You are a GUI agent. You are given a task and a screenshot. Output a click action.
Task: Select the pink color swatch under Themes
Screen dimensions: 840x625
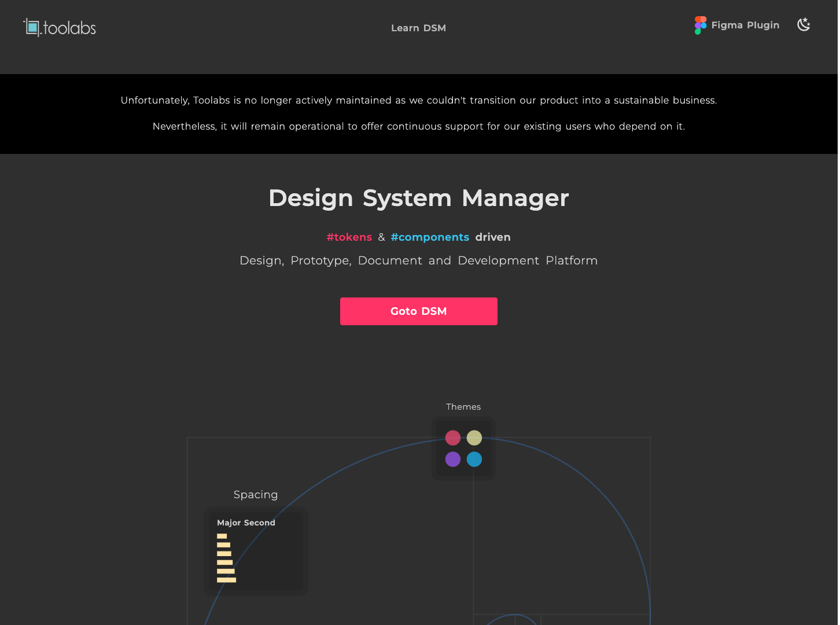pos(452,438)
